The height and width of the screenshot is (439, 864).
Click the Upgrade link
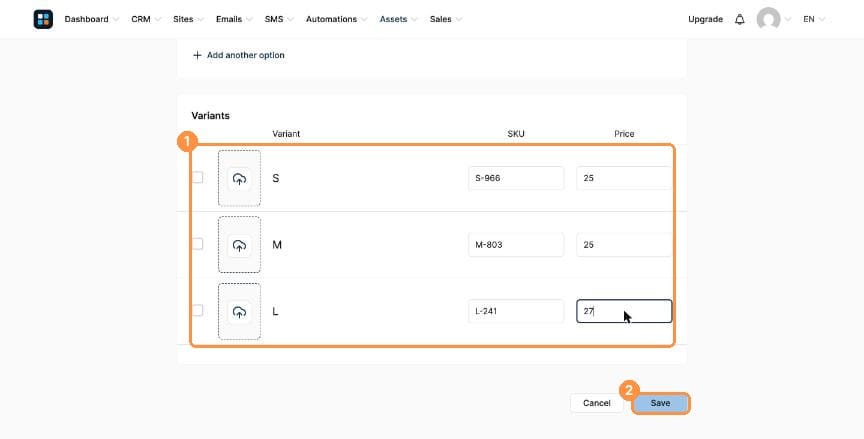pos(705,19)
